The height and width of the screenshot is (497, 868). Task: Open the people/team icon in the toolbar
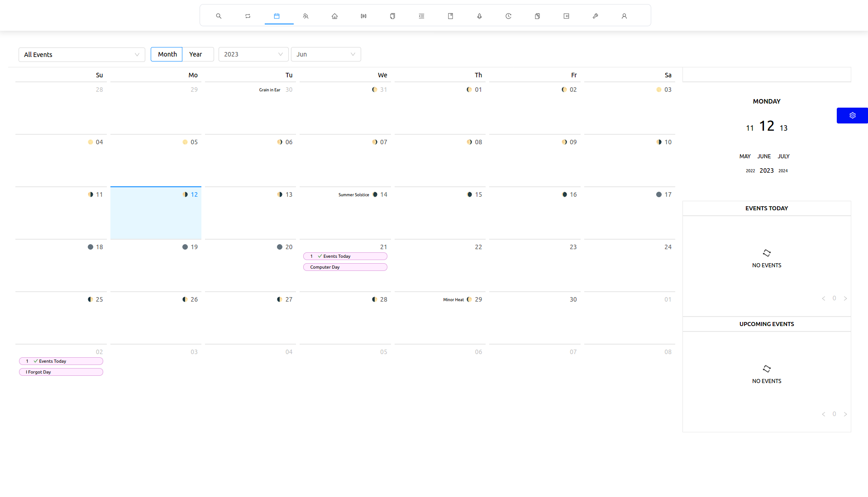[305, 16]
